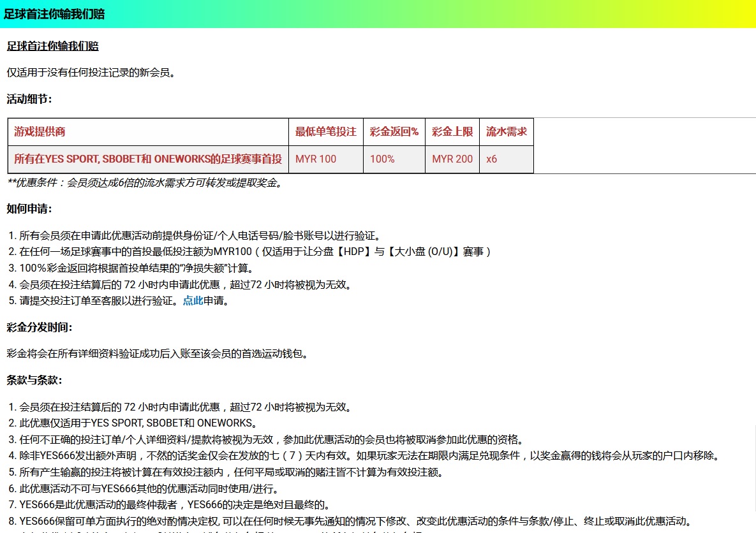Click the '活动细节:' section heading
Screen dimensions: 756x533
[x=29, y=99]
